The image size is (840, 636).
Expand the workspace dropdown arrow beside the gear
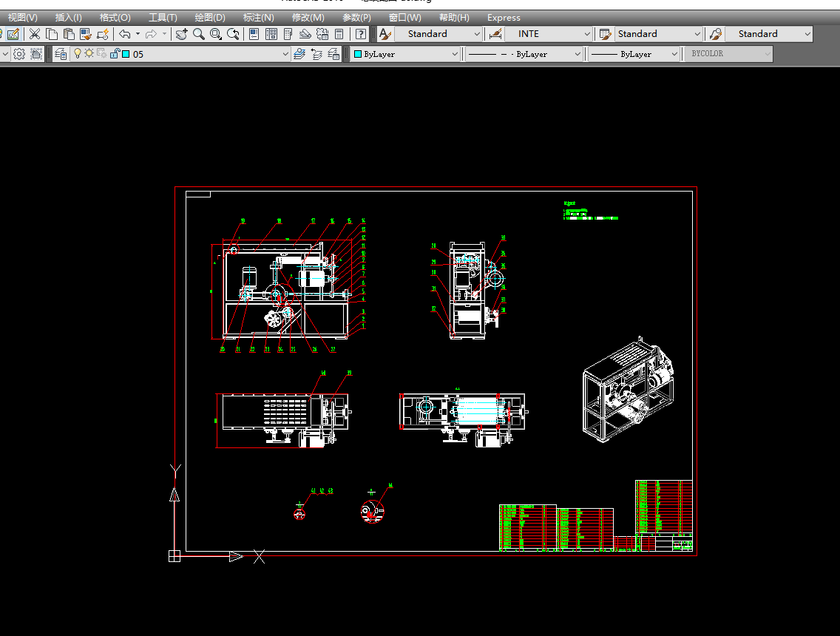click(x=5, y=54)
